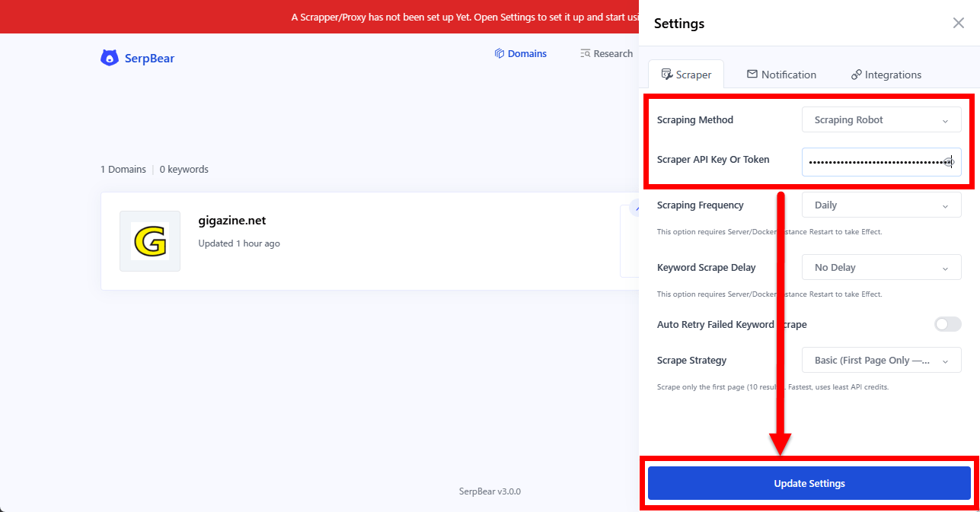Click the gigazine.net favicon thumbnail
The image size is (980, 512).
[x=150, y=241]
